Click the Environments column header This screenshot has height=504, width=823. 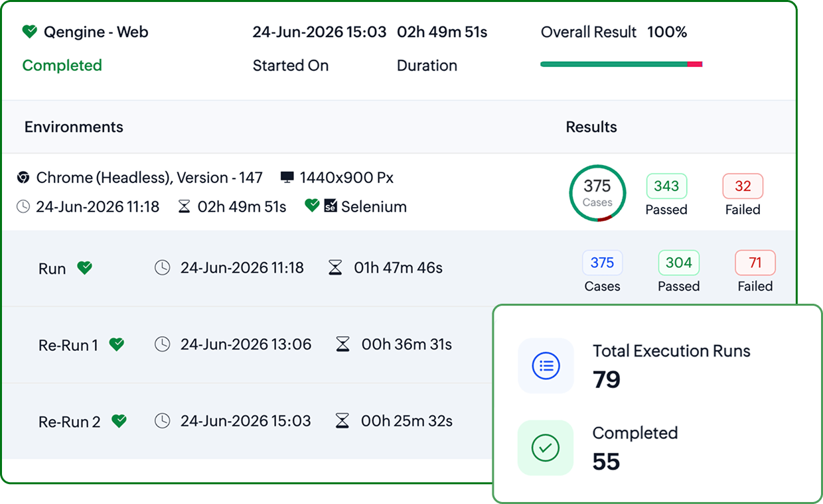click(74, 127)
